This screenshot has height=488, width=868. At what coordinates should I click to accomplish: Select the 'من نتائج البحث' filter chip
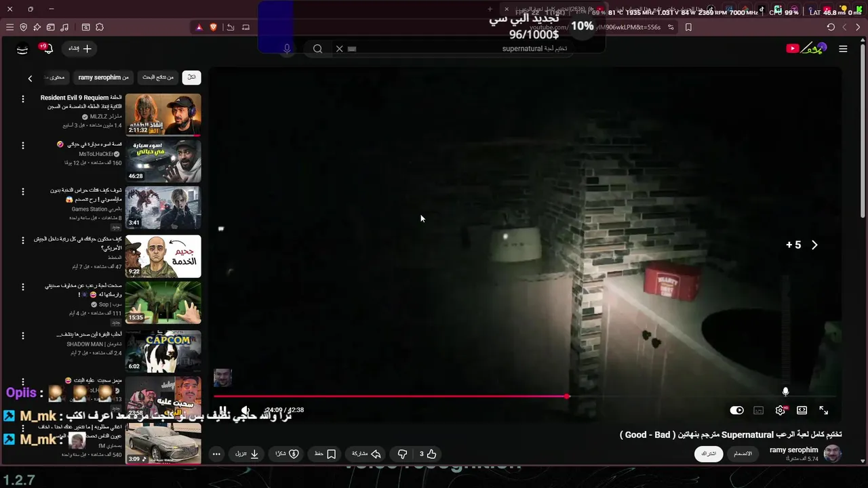click(158, 77)
